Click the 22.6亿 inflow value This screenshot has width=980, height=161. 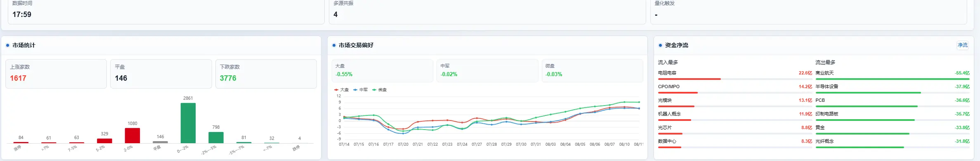click(x=805, y=73)
